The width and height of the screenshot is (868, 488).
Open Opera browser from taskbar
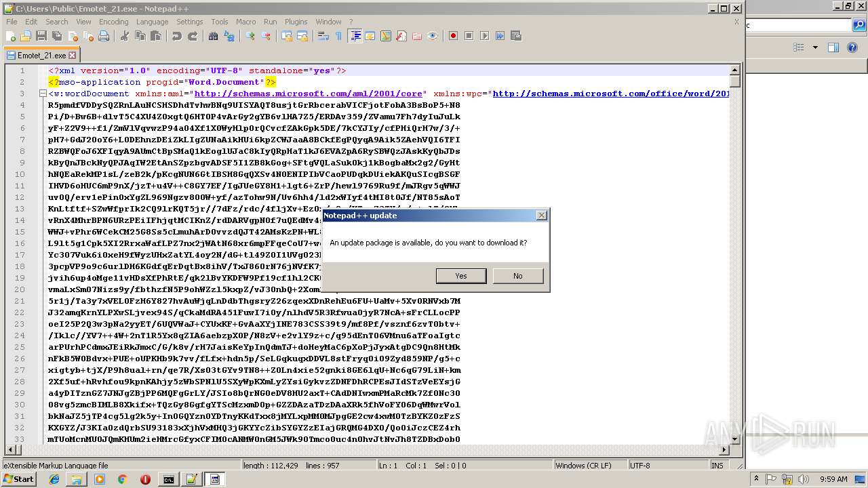pyautogui.click(x=145, y=479)
